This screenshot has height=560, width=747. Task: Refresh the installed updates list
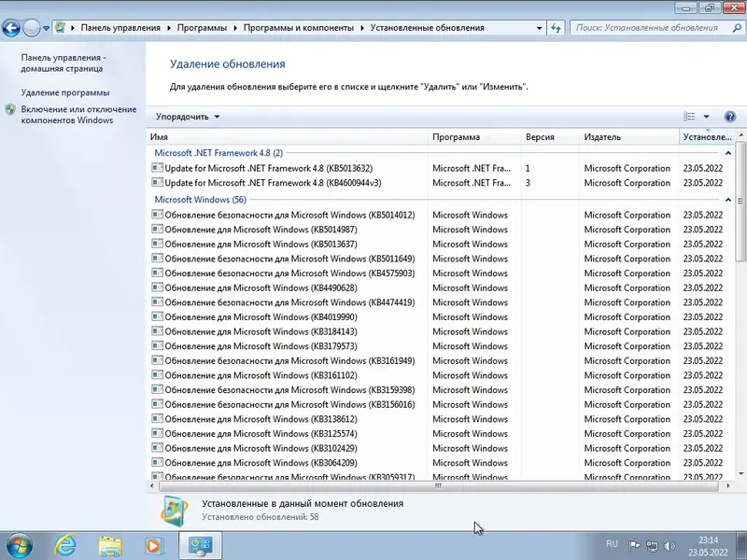pos(556,28)
